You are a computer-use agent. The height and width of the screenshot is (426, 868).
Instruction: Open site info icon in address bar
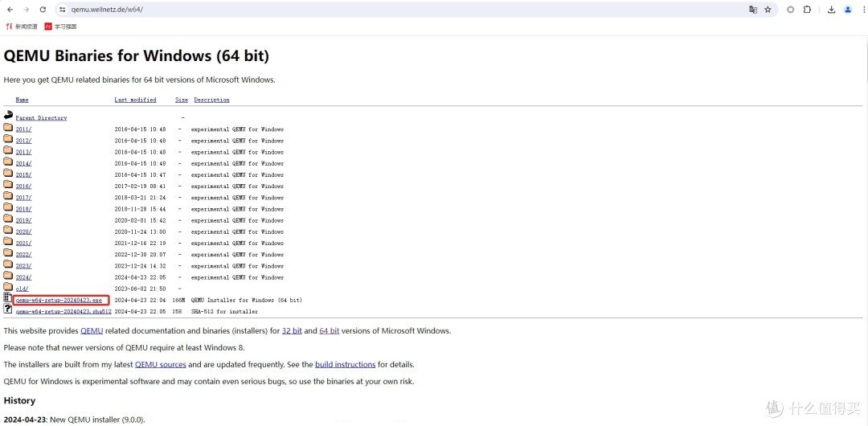63,10
